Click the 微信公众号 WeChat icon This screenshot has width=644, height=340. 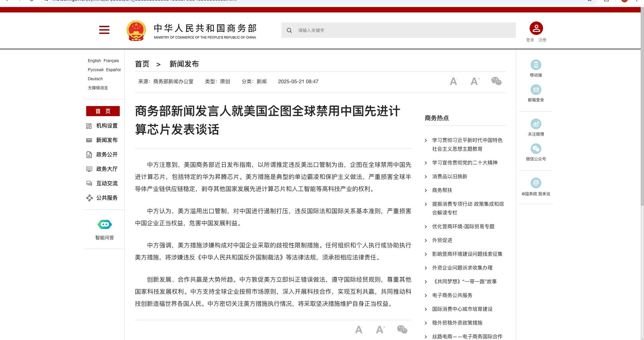click(536, 149)
